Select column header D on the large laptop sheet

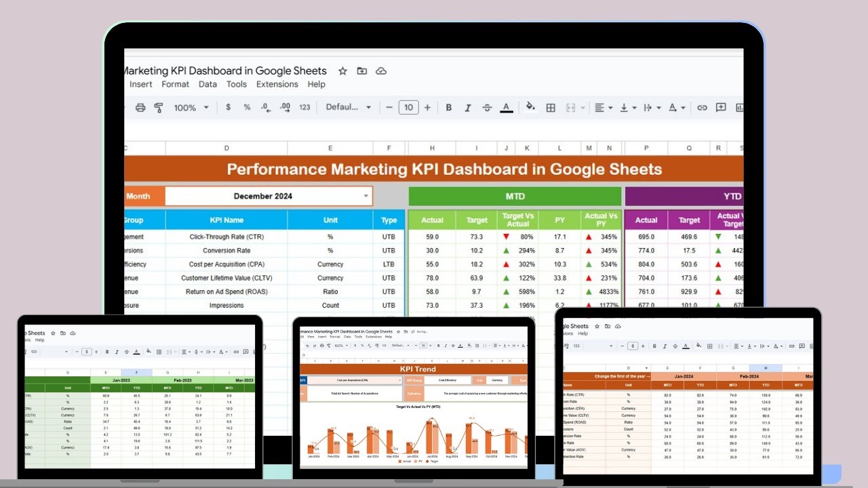tap(226, 148)
